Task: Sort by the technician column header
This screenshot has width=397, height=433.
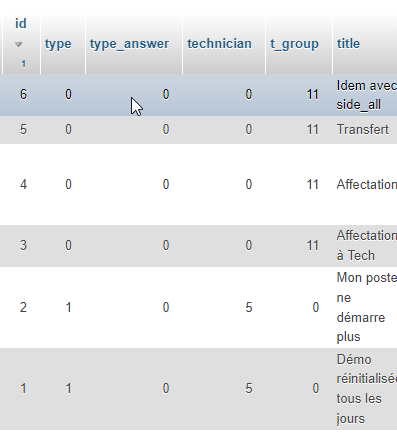Action: [219, 44]
